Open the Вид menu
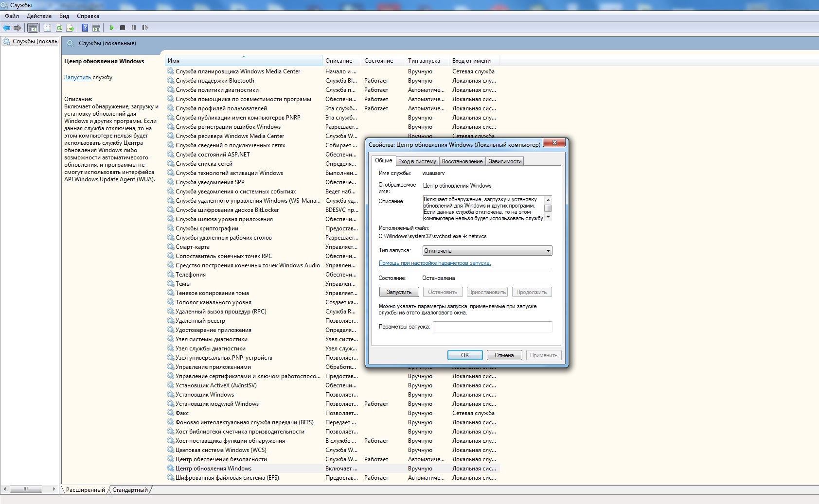The width and height of the screenshot is (819, 504). coord(64,16)
